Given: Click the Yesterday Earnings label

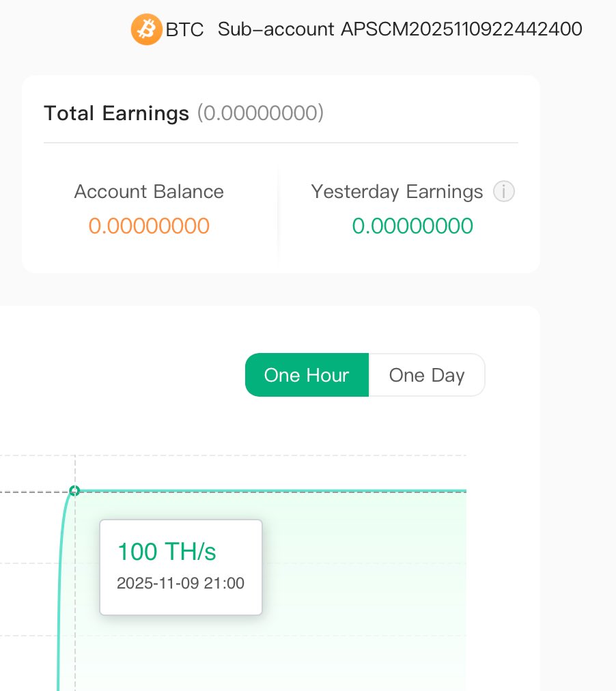Looking at the screenshot, I should point(397,192).
